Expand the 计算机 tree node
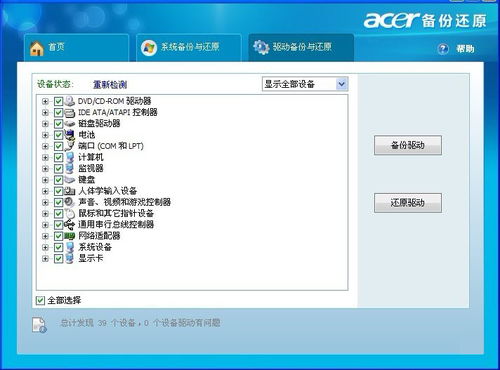 [x=45, y=157]
